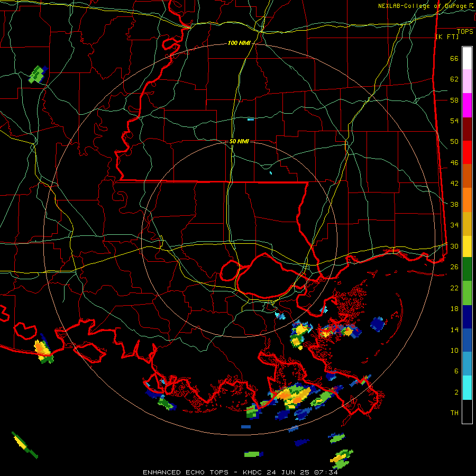Click the black TH threshold swatch

(467, 411)
